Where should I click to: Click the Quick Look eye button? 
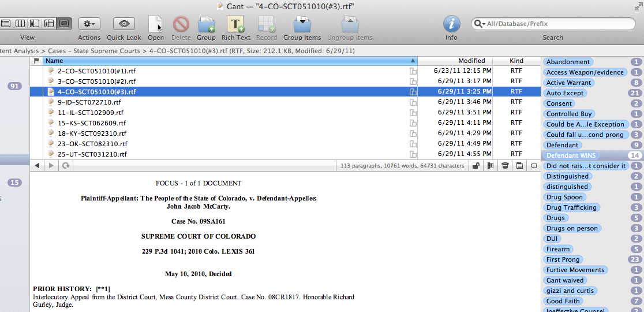pyautogui.click(x=123, y=24)
